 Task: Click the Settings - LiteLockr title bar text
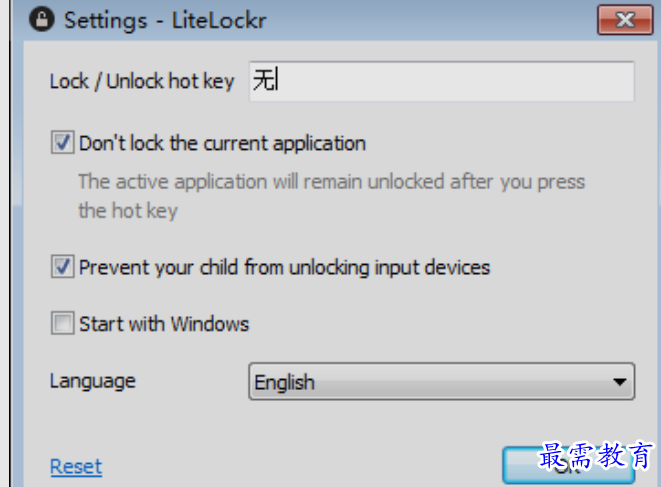click(165, 21)
